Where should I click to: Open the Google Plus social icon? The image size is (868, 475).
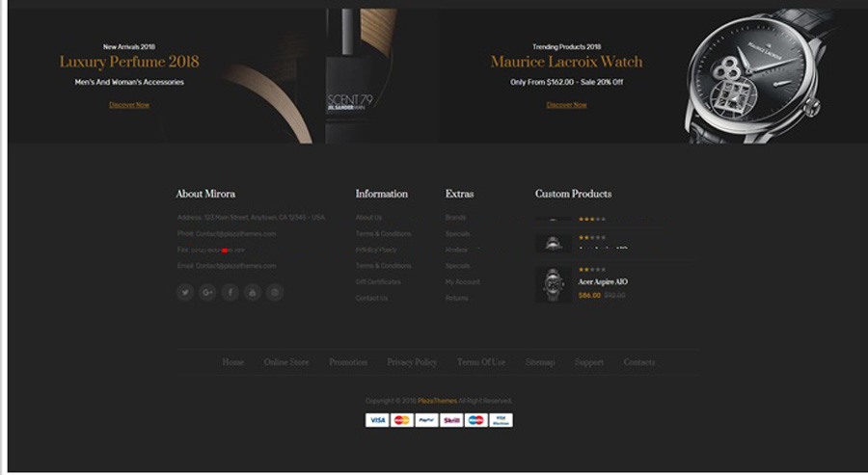[207, 292]
